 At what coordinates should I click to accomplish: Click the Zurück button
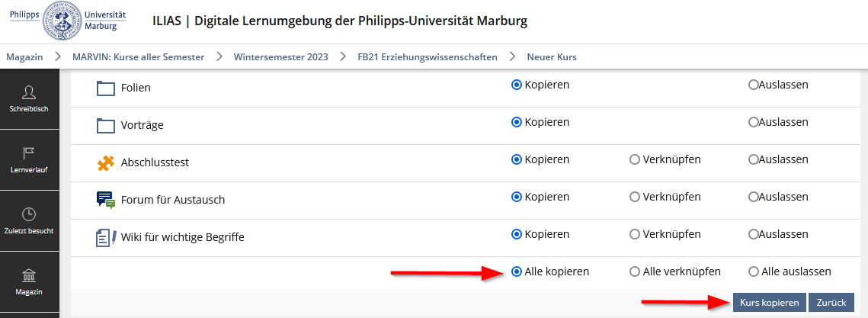831,303
